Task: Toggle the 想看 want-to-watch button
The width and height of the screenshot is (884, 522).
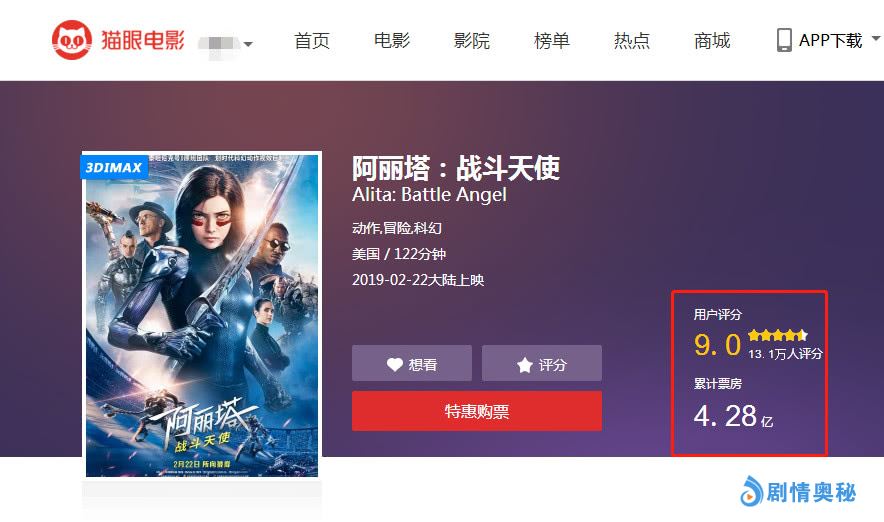Action: 412,363
